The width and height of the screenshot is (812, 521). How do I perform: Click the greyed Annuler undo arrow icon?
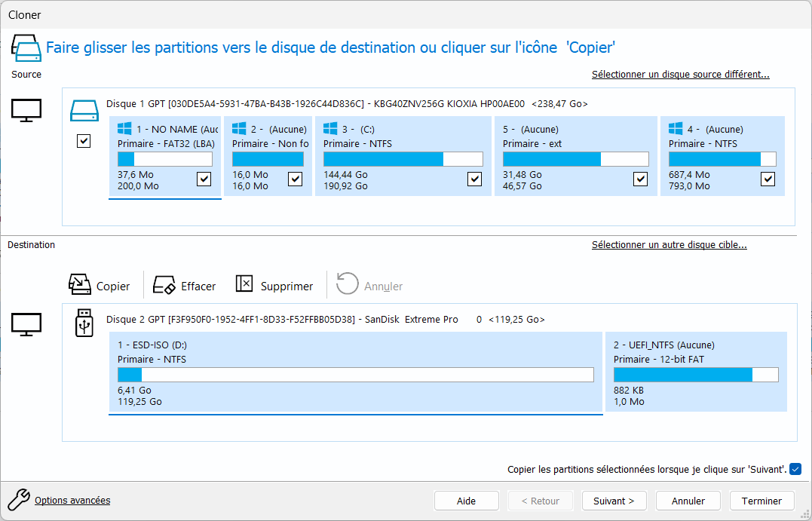coord(347,283)
